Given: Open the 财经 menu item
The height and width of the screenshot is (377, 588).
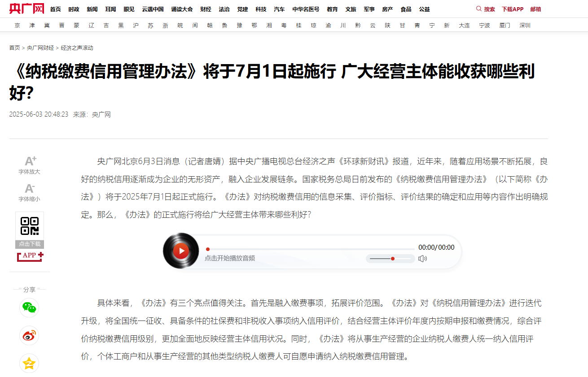Looking at the screenshot, I should tap(206, 9).
